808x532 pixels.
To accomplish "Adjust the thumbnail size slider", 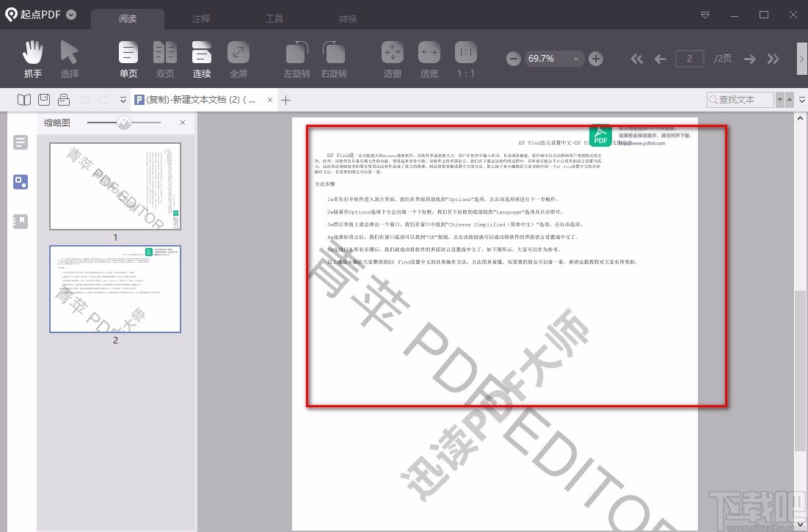I will 125,123.
